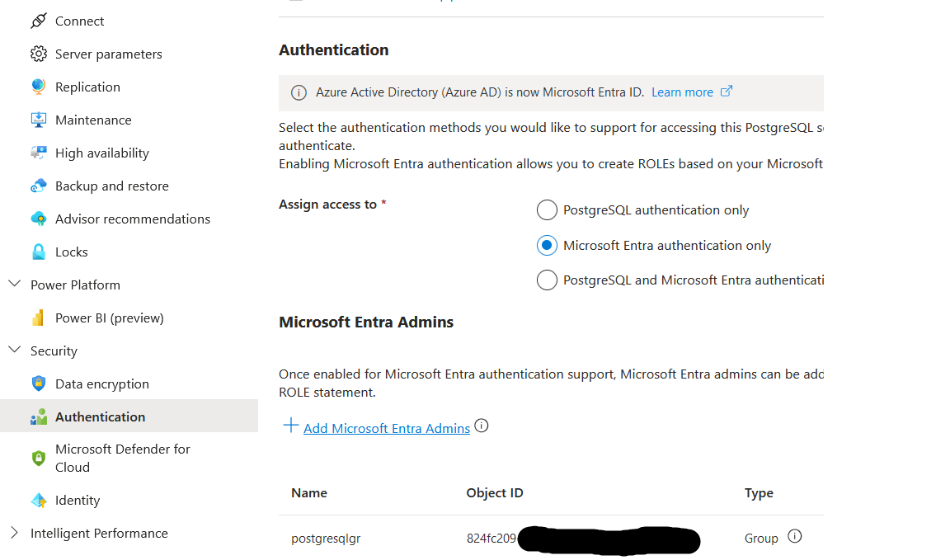Click the High availability icon
This screenshot has height=560, width=950.
38,153
